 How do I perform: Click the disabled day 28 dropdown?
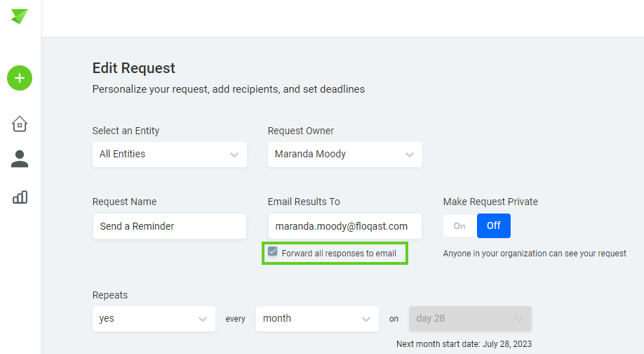pyautogui.click(x=470, y=319)
